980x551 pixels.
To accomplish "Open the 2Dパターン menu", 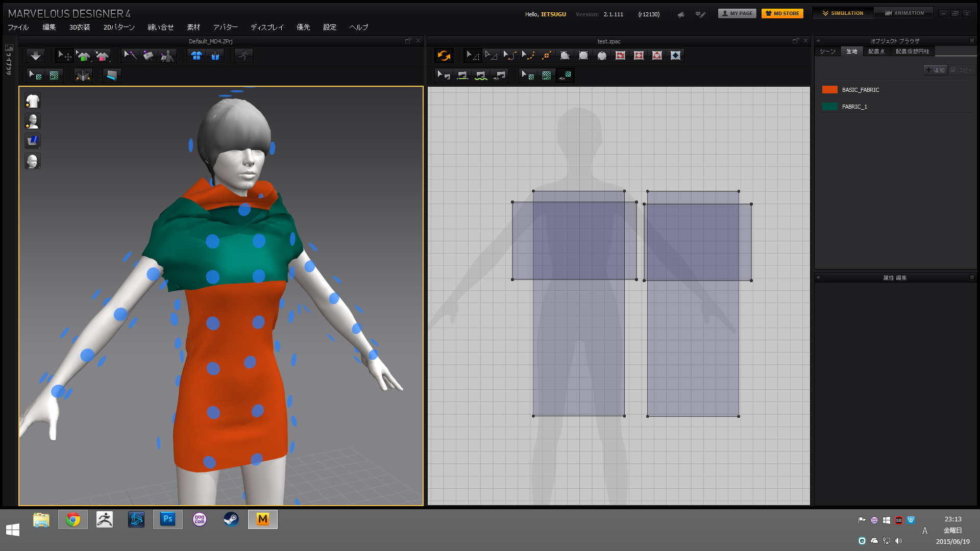I will coord(119,27).
